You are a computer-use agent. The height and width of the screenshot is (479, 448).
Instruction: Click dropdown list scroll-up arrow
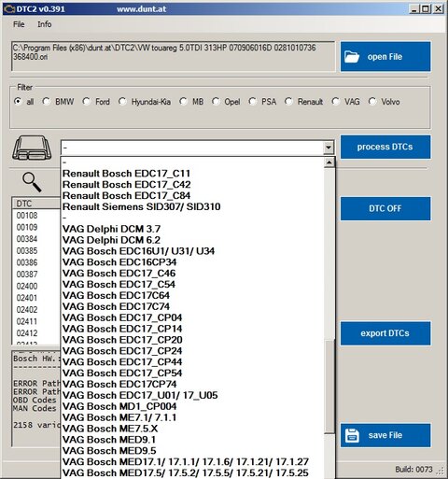coord(329,162)
